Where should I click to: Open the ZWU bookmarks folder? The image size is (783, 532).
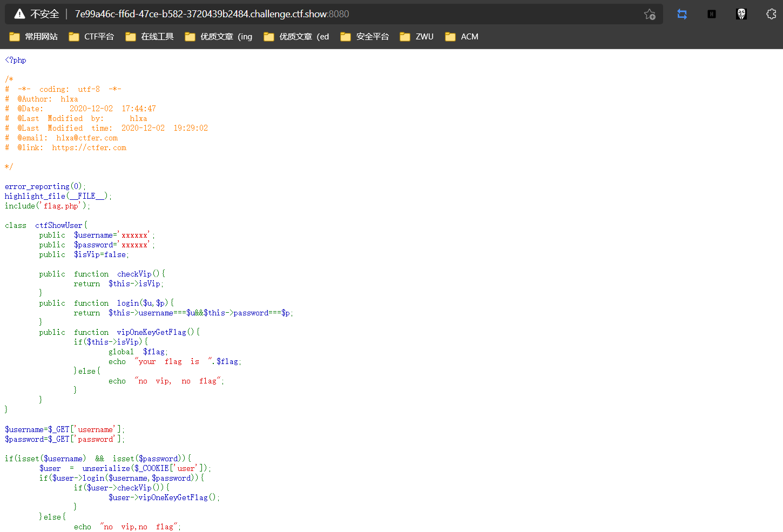coord(416,37)
